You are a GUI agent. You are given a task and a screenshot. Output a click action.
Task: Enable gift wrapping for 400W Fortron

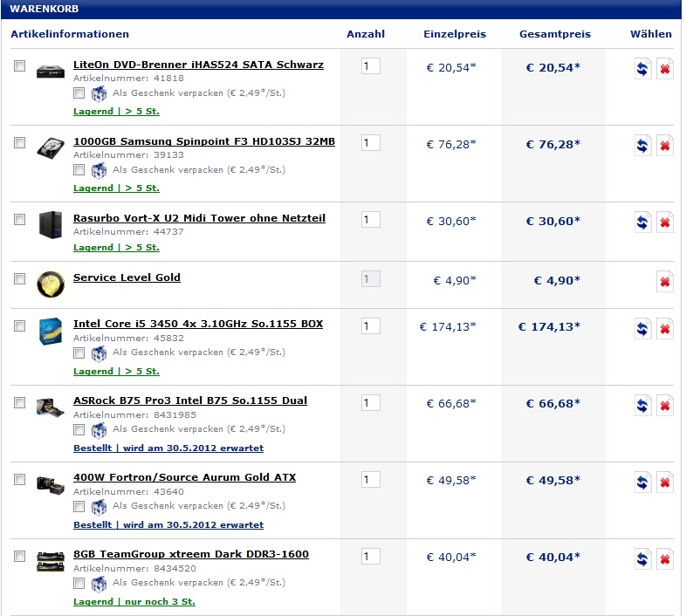pos(79,506)
